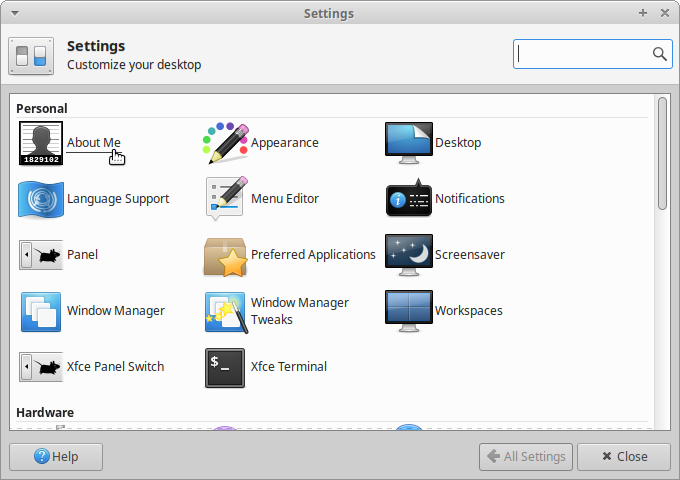
Task: Click the Language Support label
Action: click(118, 199)
